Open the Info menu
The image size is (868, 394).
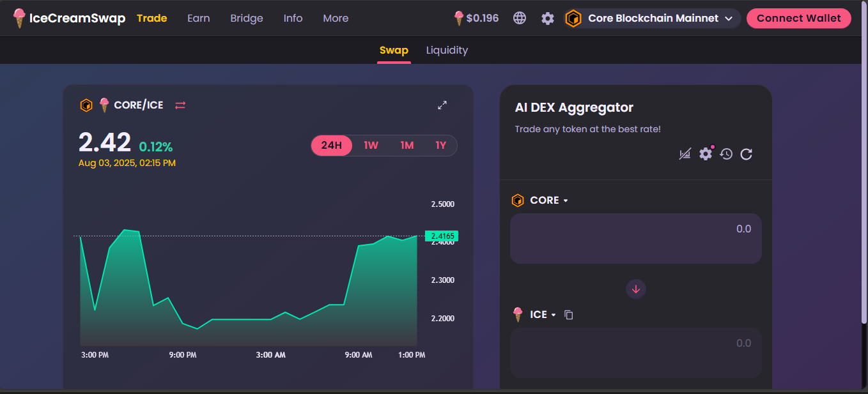[293, 18]
